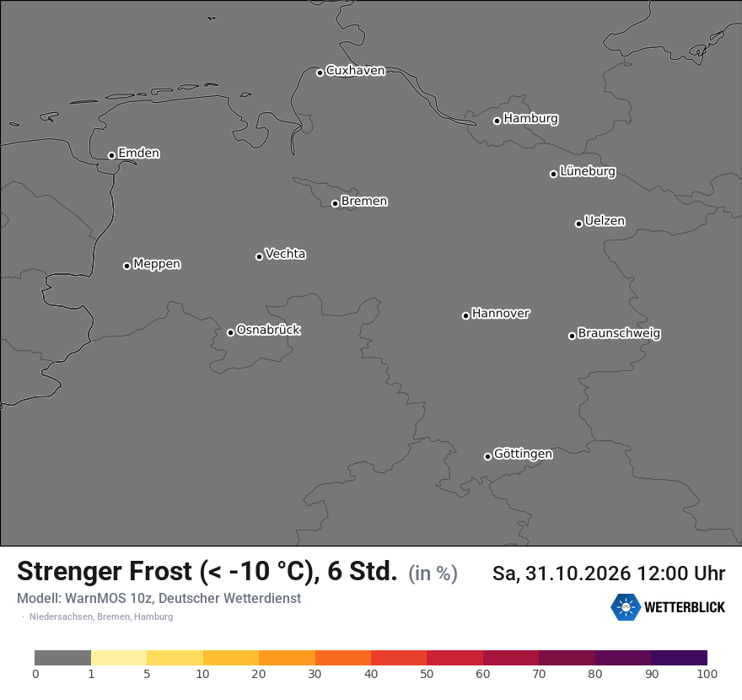Click the dark purple 80–90 % legend swatch
Viewport: 742px width, 700px height.
(x=623, y=658)
